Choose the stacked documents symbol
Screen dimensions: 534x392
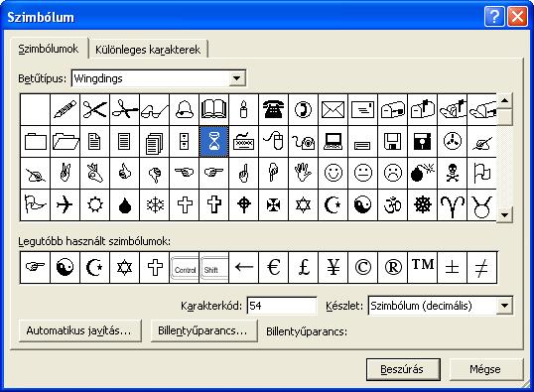[x=154, y=141]
